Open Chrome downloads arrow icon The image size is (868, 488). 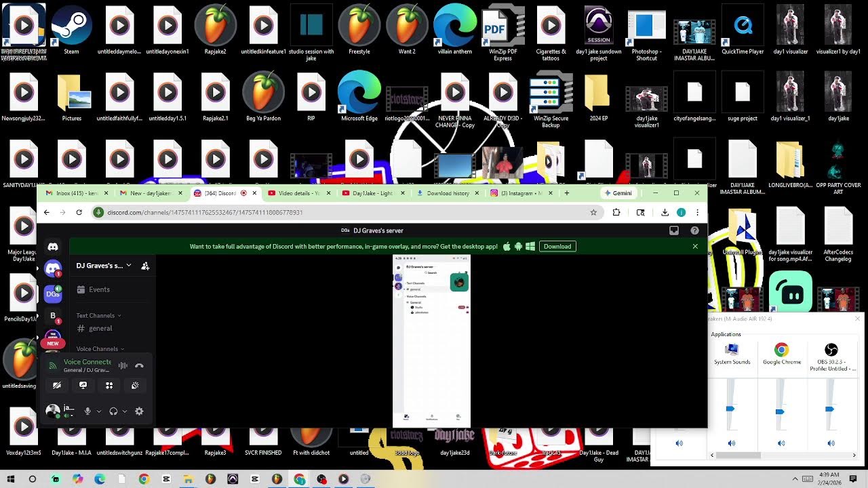point(665,212)
